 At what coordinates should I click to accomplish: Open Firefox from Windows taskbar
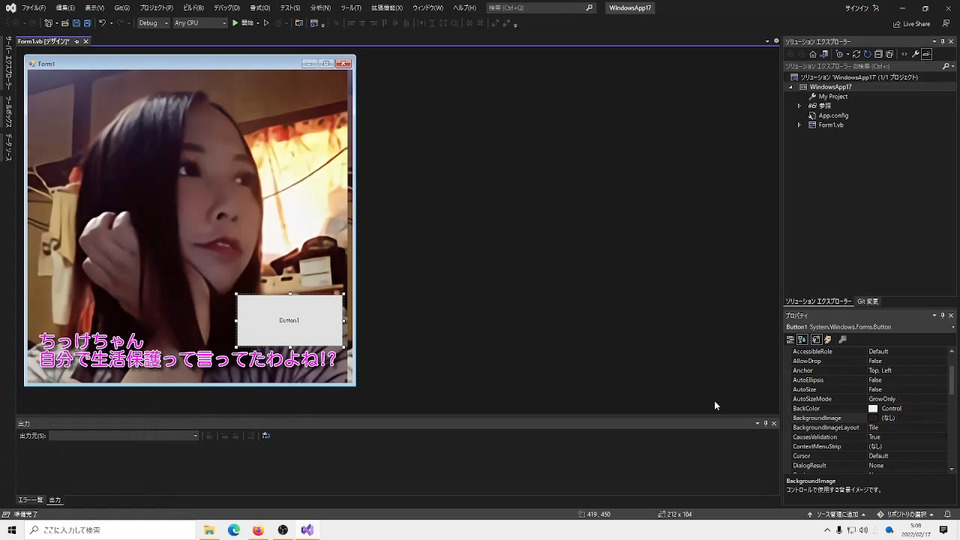pos(258,530)
